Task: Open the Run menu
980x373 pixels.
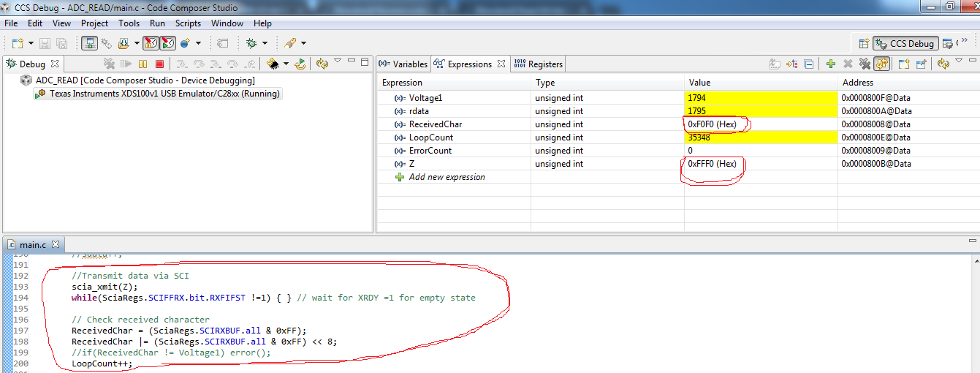Action: [157, 23]
